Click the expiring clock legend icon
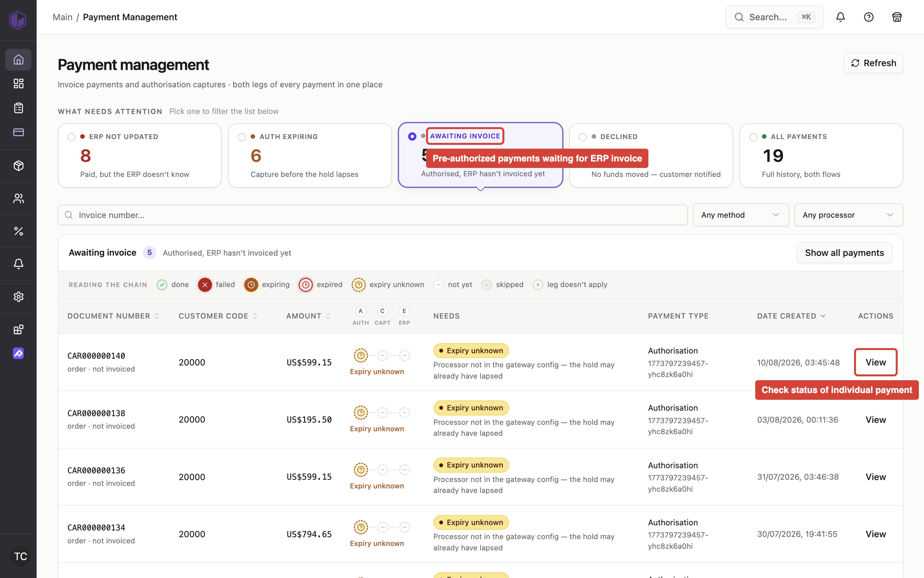Viewport: 924px width, 578px height. pos(251,285)
